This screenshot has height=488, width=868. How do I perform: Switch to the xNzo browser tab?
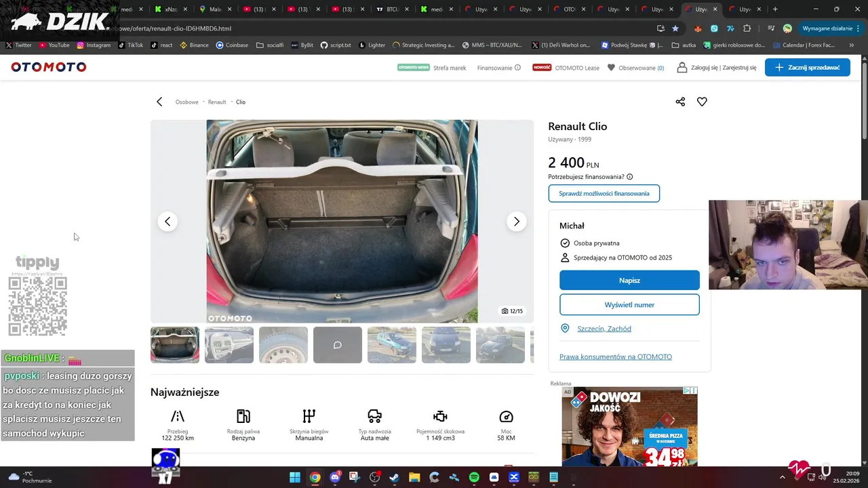point(171,9)
